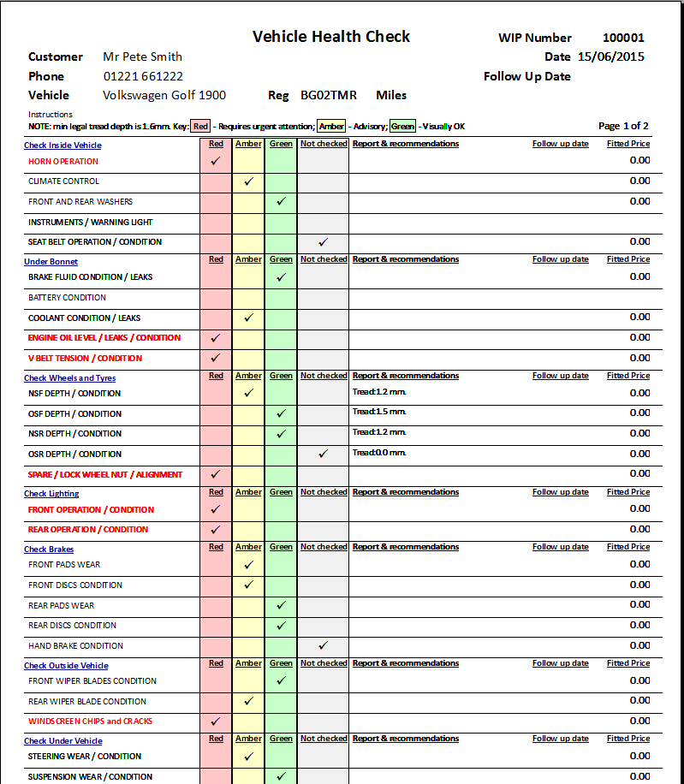Open the Check Inside Vehicle section link
684x784 pixels.
pyautogui.click(x=62, y=145)
